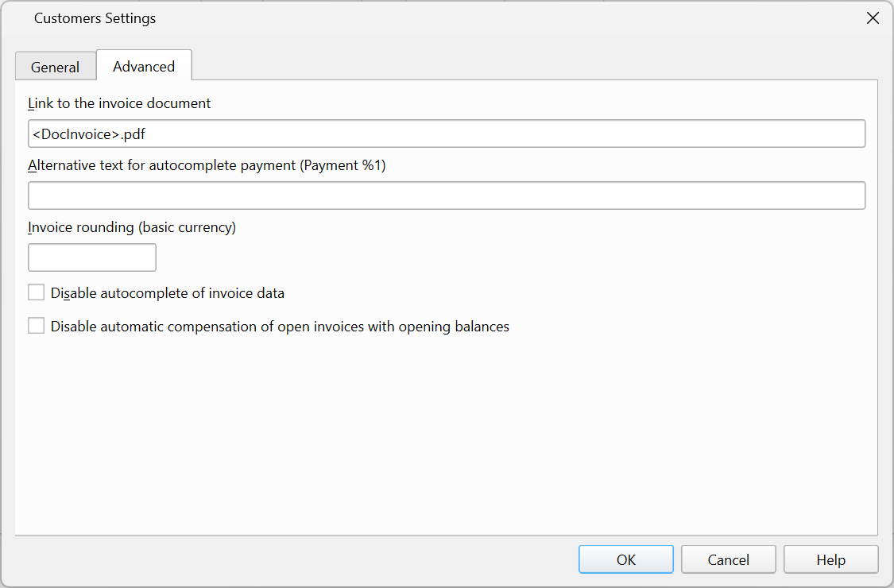
Task: Click the Invoice rounding input box
Action: [x=92, y=257]
